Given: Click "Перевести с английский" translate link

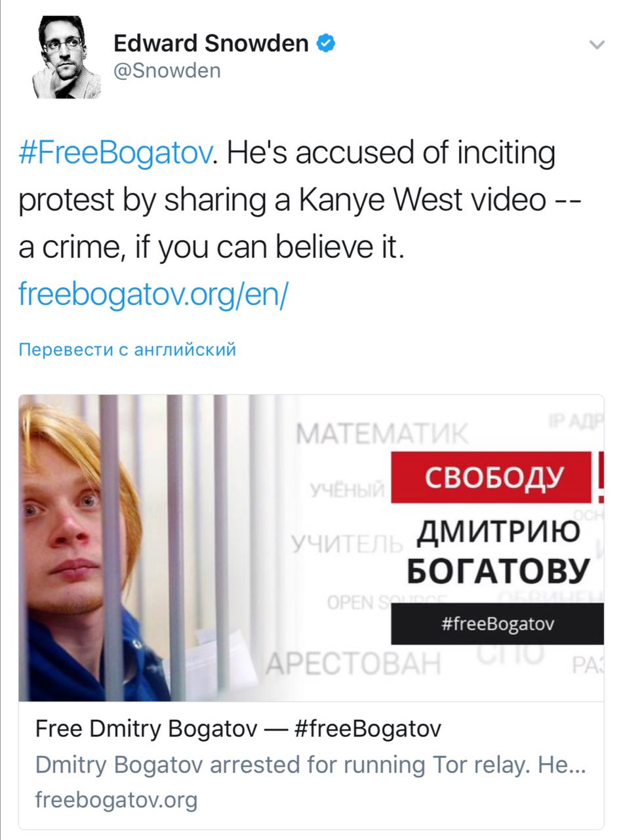Looking at the screenshot, I should 127,350.
